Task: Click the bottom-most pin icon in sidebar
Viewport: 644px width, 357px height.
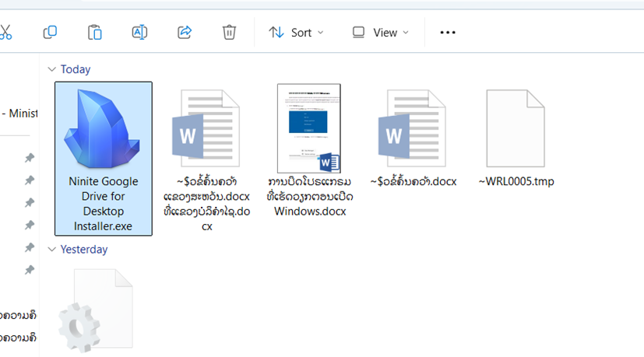Action: [30, 270]
